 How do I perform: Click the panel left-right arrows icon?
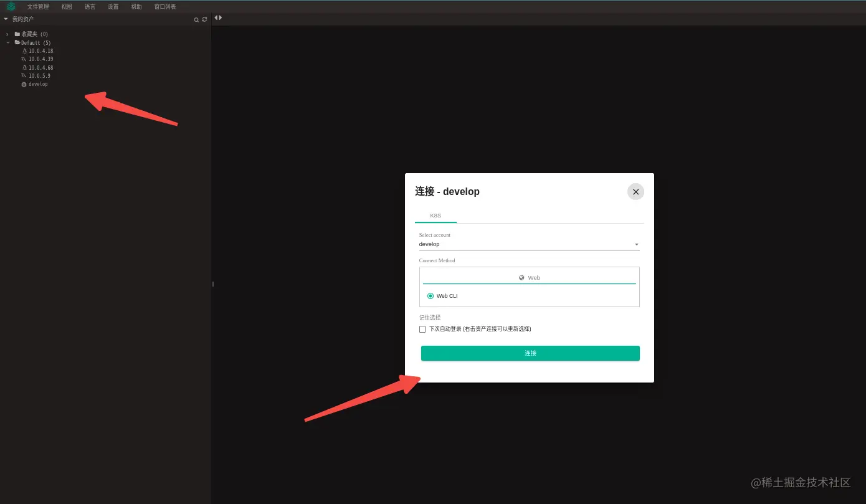pyautogui.click(x=218, y=17)
